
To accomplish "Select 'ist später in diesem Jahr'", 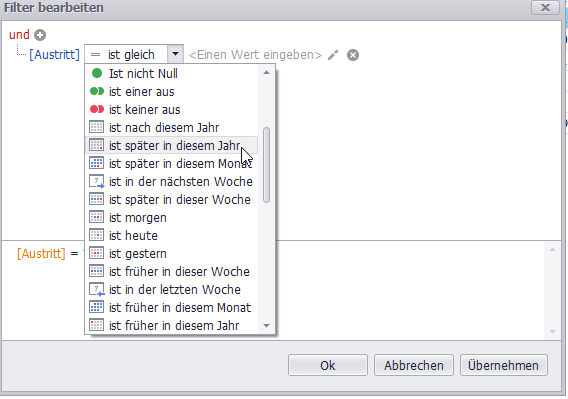I will (172, 145).
